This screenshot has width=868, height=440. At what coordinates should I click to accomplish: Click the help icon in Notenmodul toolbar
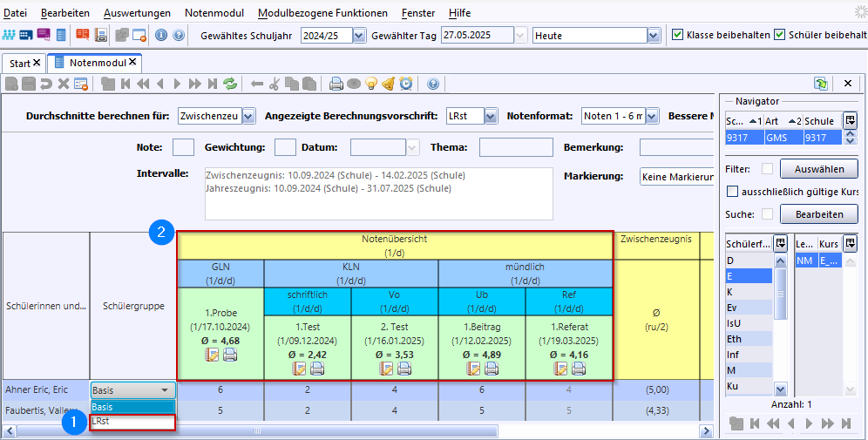(433, 85)
